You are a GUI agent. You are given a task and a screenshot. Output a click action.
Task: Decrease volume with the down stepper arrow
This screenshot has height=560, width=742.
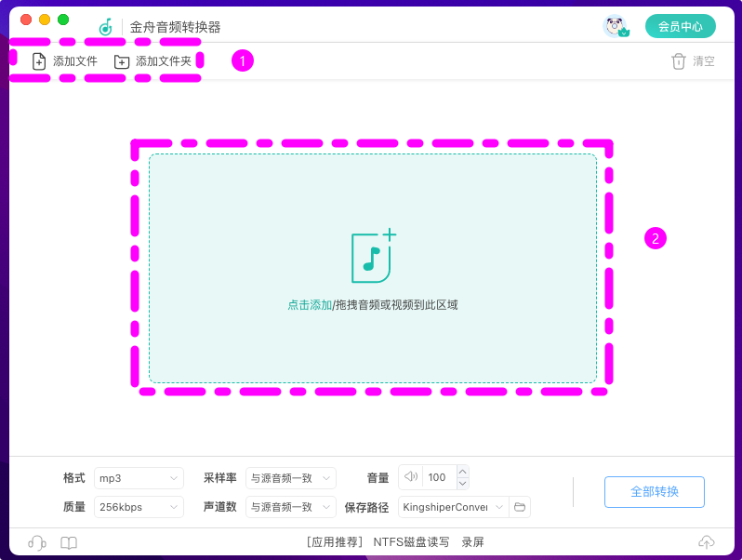tap(463, 484)
